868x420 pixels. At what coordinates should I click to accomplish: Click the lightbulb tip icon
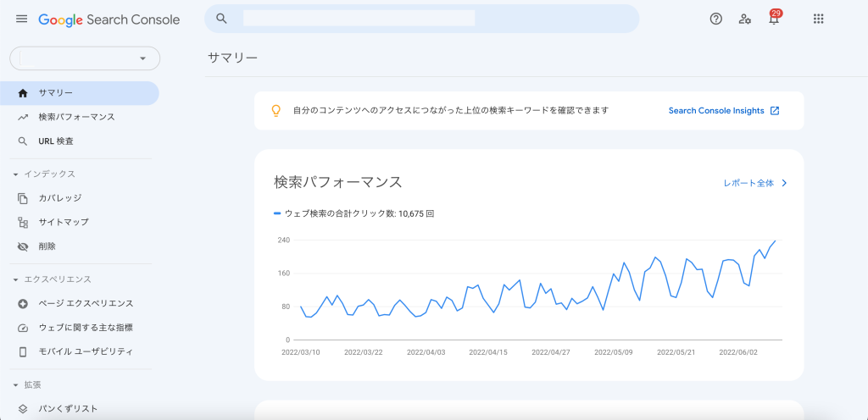tap(275, 111)
